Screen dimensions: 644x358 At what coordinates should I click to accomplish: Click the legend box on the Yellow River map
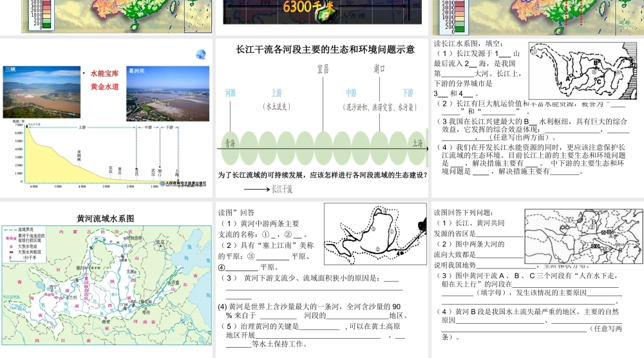pyautogui.click(x=24, y=244)
